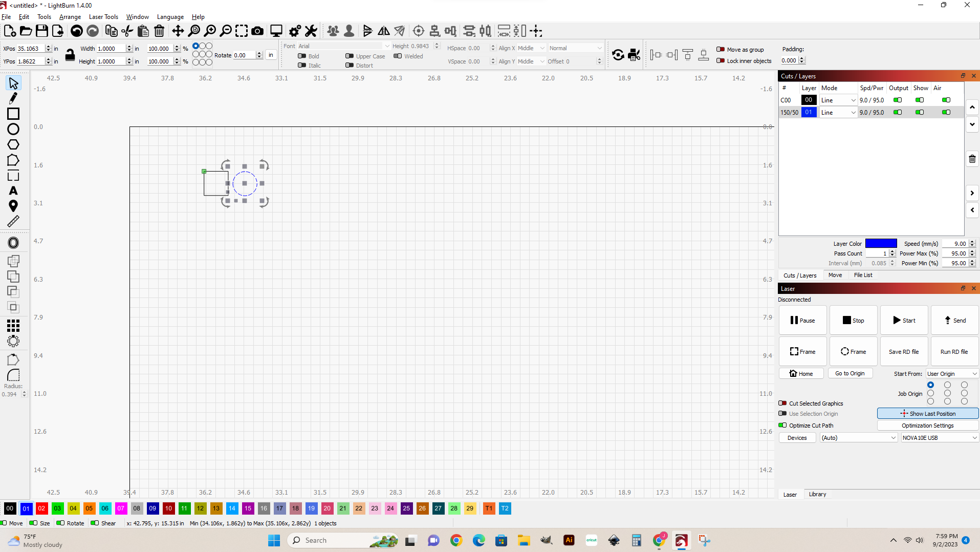Image resolution: width=980 pixels, height=552 pixels.
Task: Click Show Last Position button
Action: pos(927,414)
